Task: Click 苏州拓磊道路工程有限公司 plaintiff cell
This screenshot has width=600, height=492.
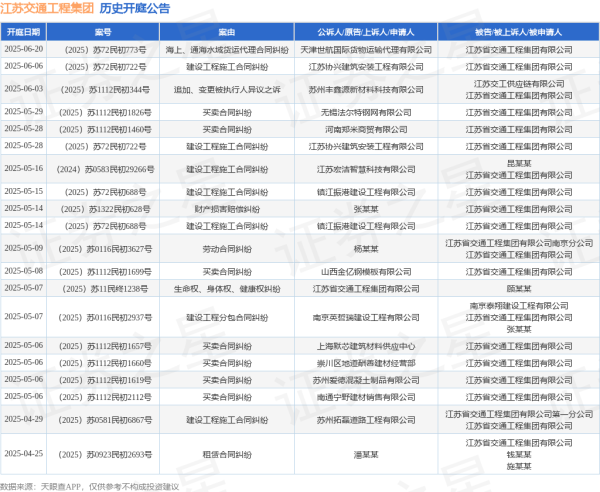Action: click(366, 420)
